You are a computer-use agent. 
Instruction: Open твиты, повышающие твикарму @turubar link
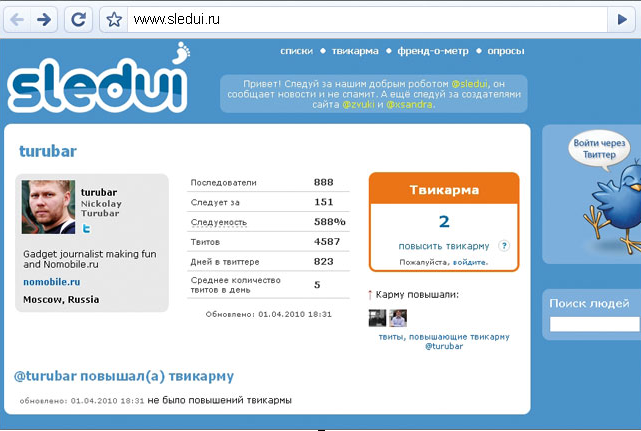(x=444, y=341)
